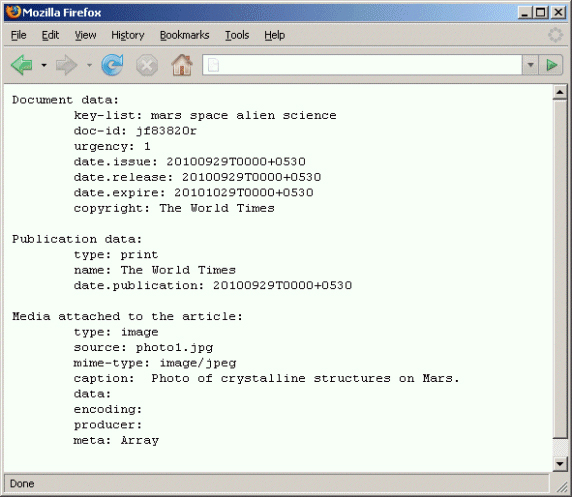Click the 'doc-id: jf83820r' line
The height and width of the screenshot is (497, 572).
click(135, 131)
